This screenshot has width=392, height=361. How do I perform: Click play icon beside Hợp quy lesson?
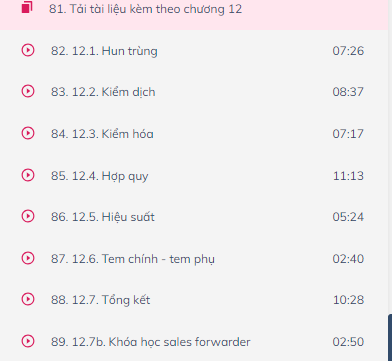(x=28, y=175)
